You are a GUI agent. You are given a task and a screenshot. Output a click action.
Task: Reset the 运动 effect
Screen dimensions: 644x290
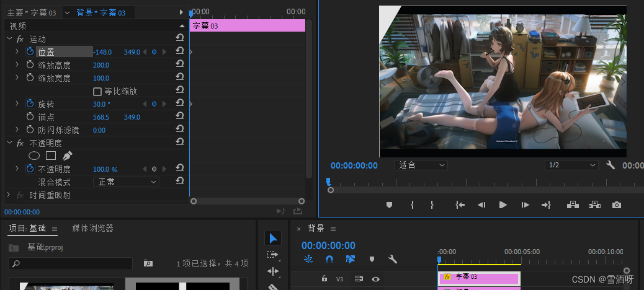pos(179,38)
